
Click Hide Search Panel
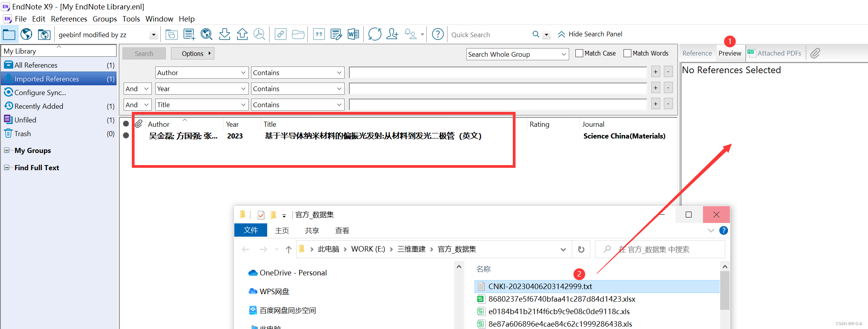coord(590,34)
